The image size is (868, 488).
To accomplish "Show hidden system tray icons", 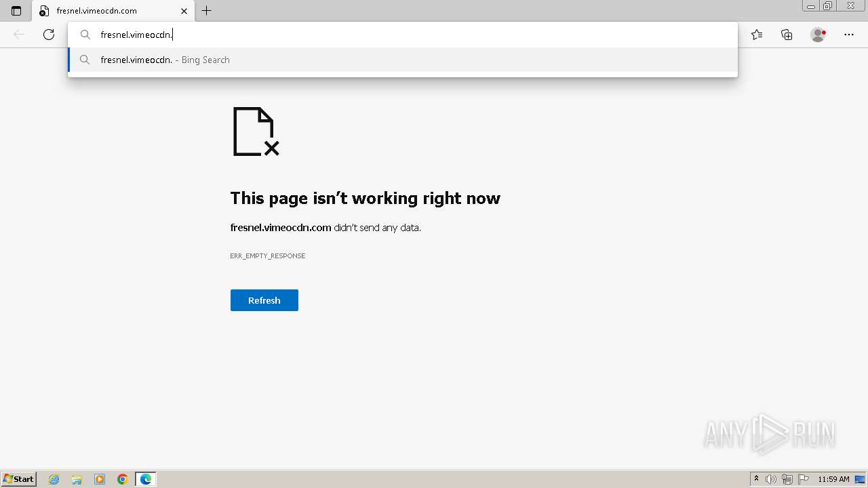I will click(756, 479).
